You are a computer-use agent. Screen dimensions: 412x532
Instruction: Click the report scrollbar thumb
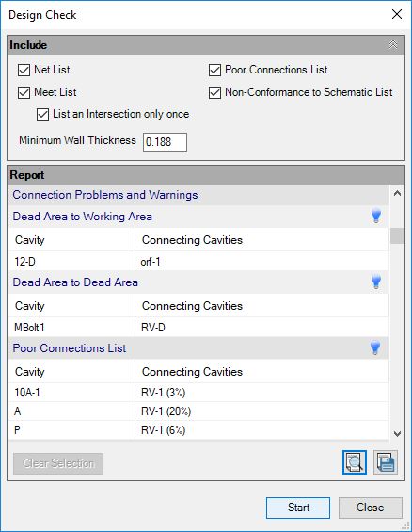tap(397, 235)
